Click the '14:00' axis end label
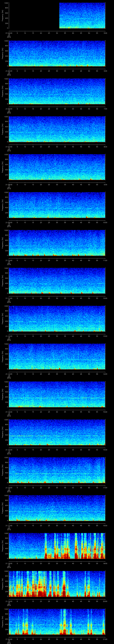This screenshot has height=644, width=114. coord(105,374)
